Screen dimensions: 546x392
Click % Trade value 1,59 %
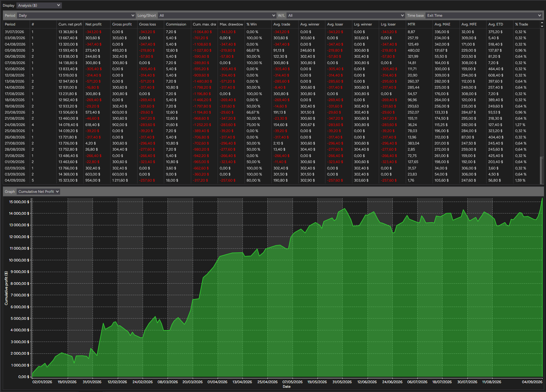tap(520, 180)
